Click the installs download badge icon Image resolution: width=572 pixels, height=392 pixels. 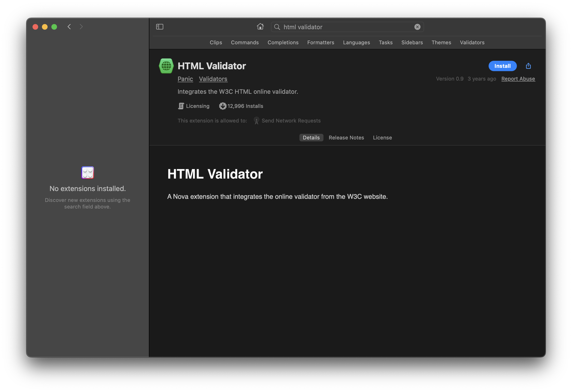point(222,106)
